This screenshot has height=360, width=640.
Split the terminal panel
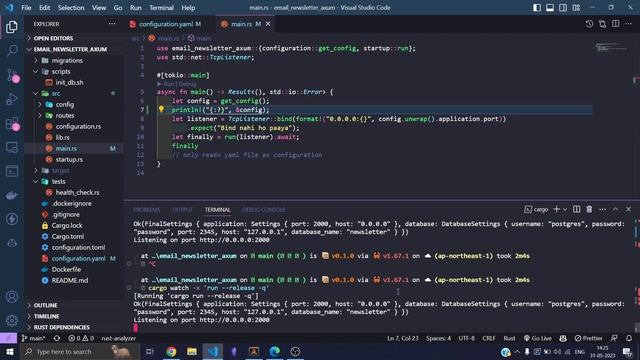[x=576, y=209]
